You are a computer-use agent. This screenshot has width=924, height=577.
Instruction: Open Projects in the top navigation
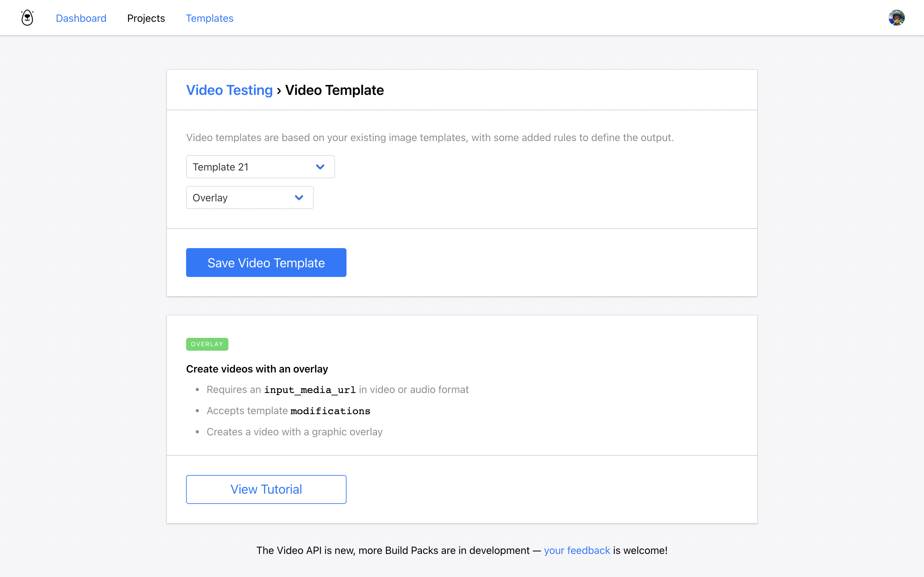(x=146, y=18)
